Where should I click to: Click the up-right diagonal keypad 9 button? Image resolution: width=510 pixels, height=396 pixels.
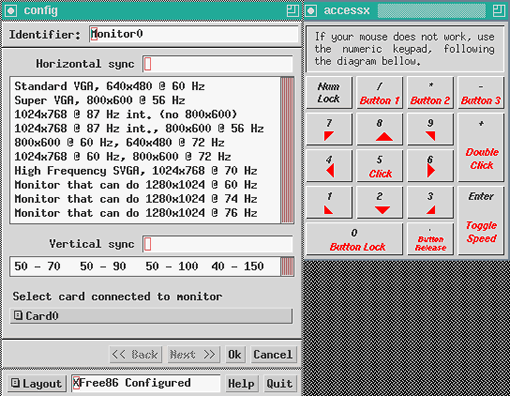tap(430, 129)
